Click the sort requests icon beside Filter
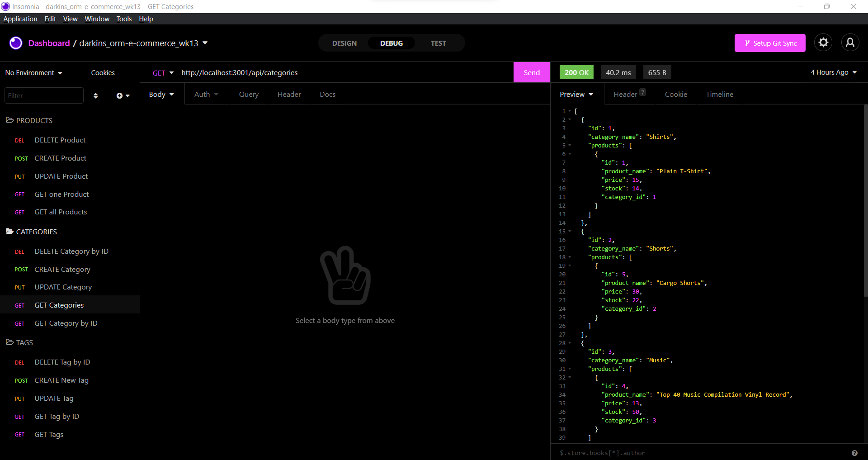The height and width of the screenshot is (460, 868). [95, 95]
